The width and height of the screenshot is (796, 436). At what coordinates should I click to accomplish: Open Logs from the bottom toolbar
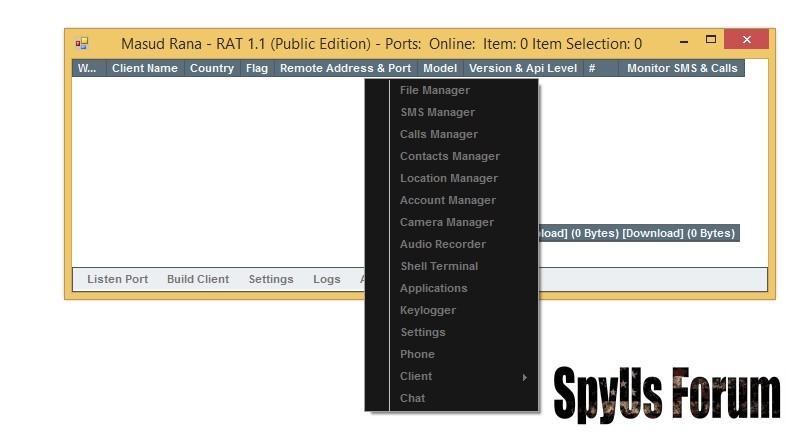pos(326,280)
